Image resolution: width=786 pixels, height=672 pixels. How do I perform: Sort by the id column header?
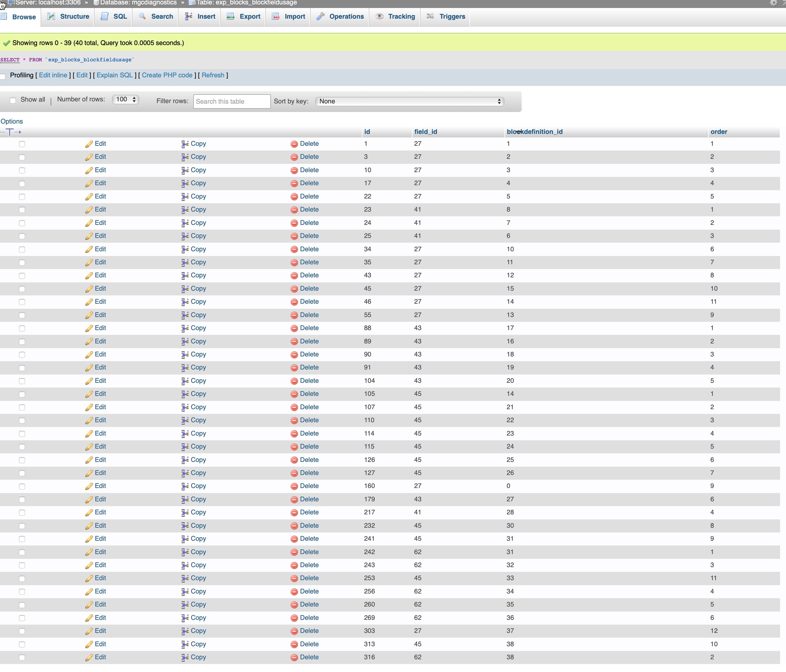(367, 132)
